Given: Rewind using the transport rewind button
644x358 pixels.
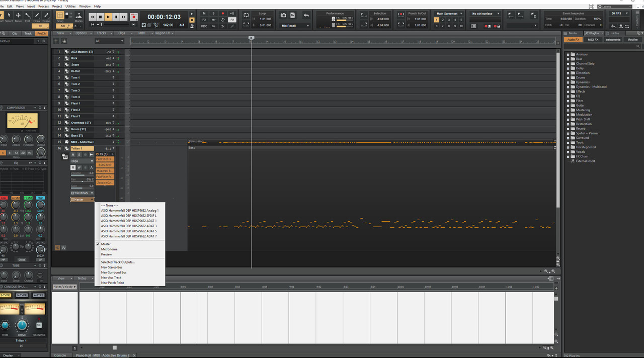Looking at the screenshot, I should pos(93,17).
